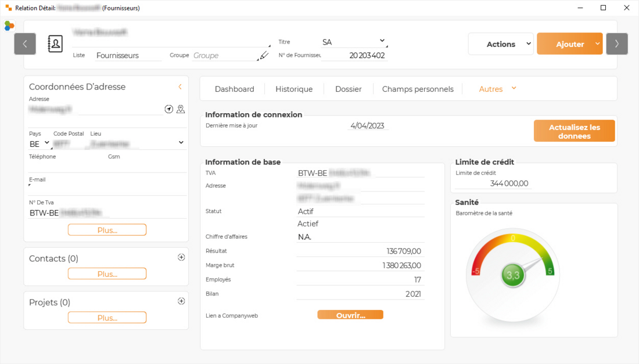Open route navigation arrow icon for address
This screenshot has height=364, width=639.
169,109
